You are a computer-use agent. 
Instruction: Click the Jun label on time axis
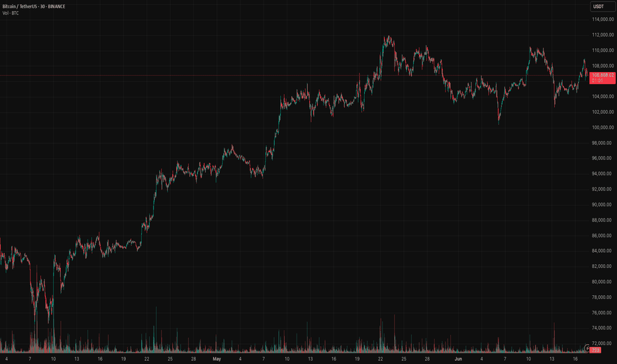[458, 359]
